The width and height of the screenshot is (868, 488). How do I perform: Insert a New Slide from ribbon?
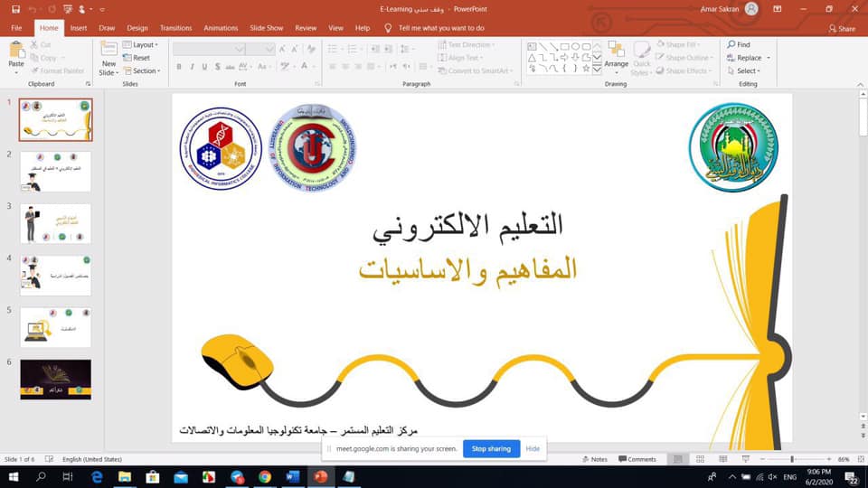pyautogui.click(x=109, y=57)
